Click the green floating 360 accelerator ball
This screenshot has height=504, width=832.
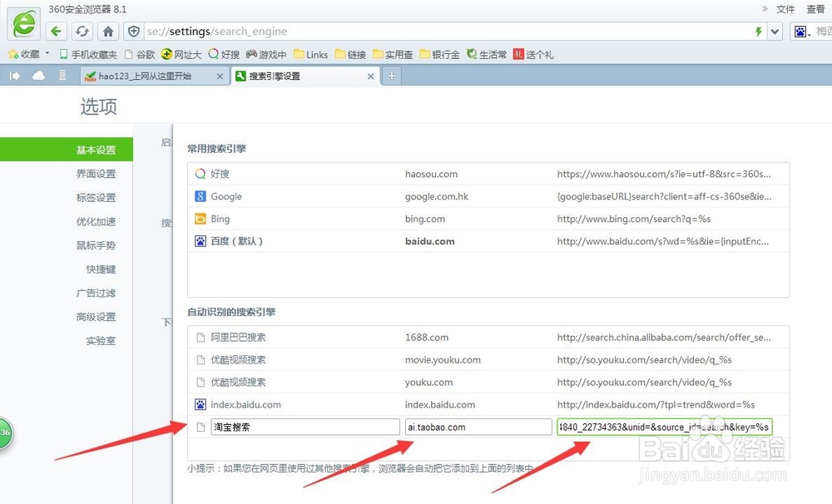pos(5,432)
